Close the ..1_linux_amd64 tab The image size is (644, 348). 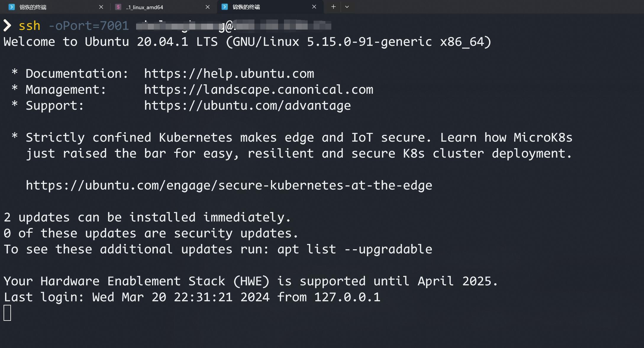(208, 7)
